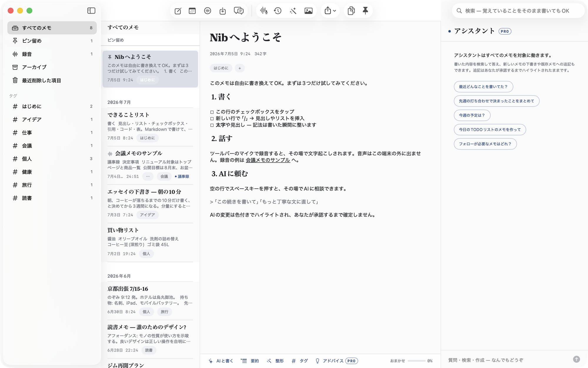588x368 pixels.
Task: Focus the search field at top right
Action: (x=518, y=11)
